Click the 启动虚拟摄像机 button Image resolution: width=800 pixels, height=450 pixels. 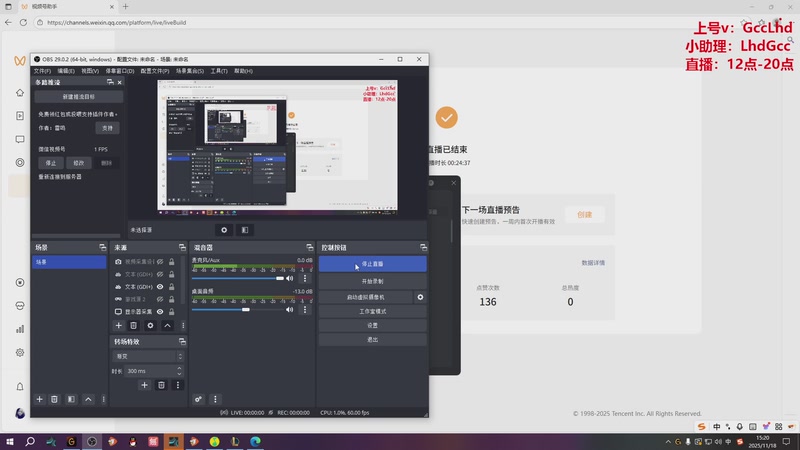coord(366,297)
